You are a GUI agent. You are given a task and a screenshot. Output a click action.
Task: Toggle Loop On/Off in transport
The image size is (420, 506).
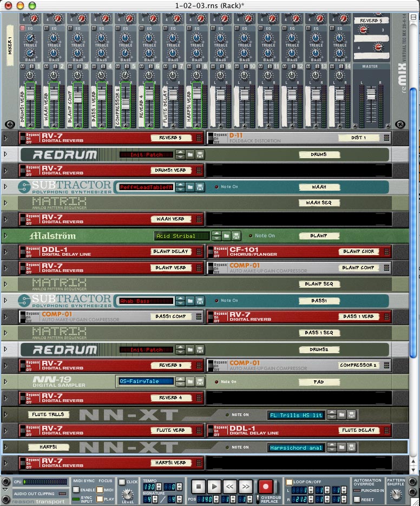point(289,482)
